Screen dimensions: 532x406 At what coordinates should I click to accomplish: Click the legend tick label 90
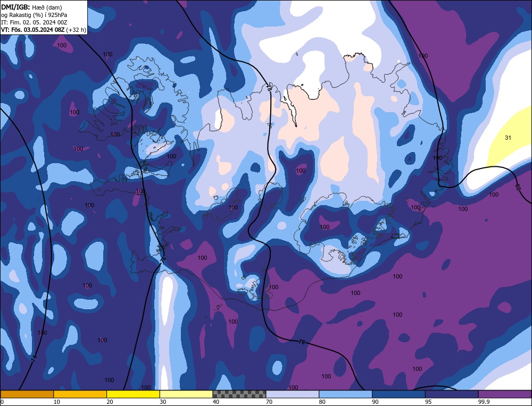click(x=375, y=402)
